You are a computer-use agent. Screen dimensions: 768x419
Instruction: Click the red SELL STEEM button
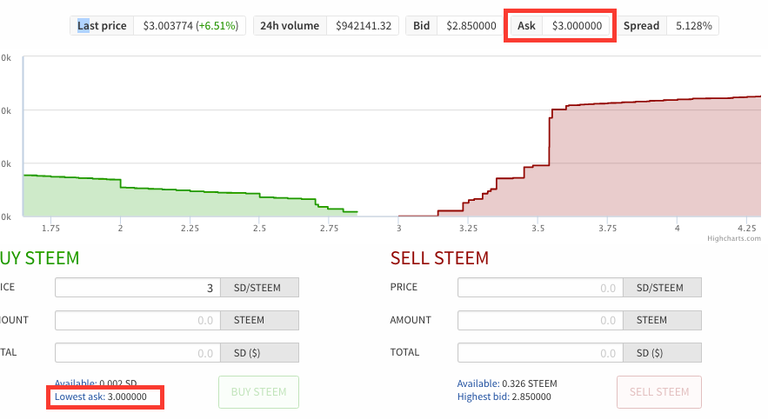click(x=659, y=392)
